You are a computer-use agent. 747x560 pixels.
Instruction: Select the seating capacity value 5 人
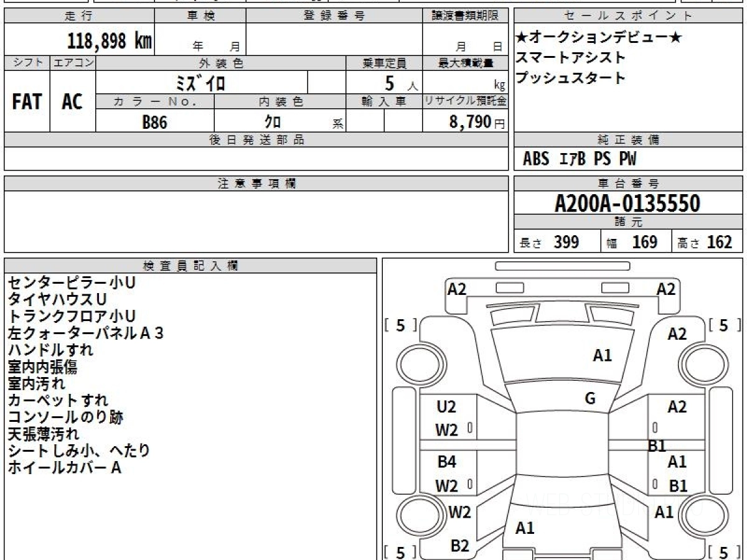(401, 83)
